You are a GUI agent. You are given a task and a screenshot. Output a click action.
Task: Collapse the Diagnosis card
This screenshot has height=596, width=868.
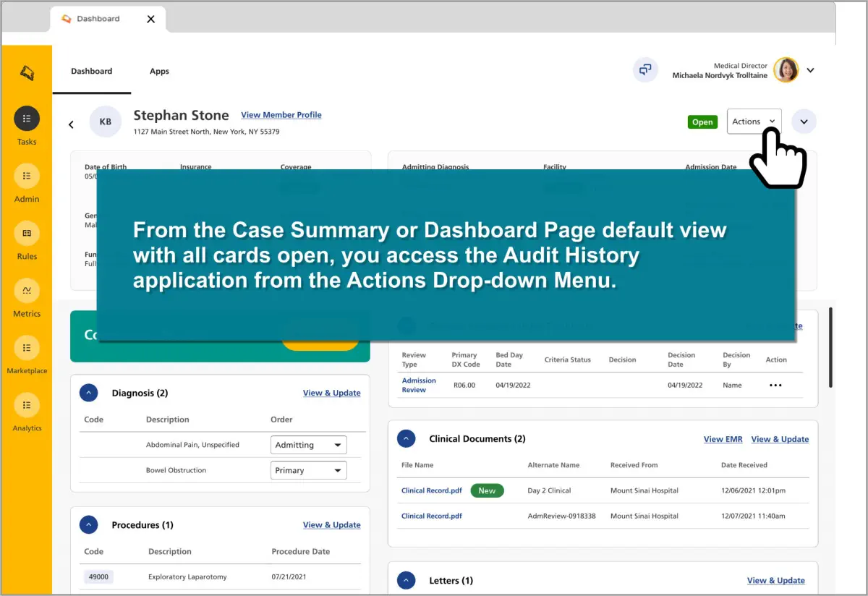pyautogui.click(x=88, y=393)
